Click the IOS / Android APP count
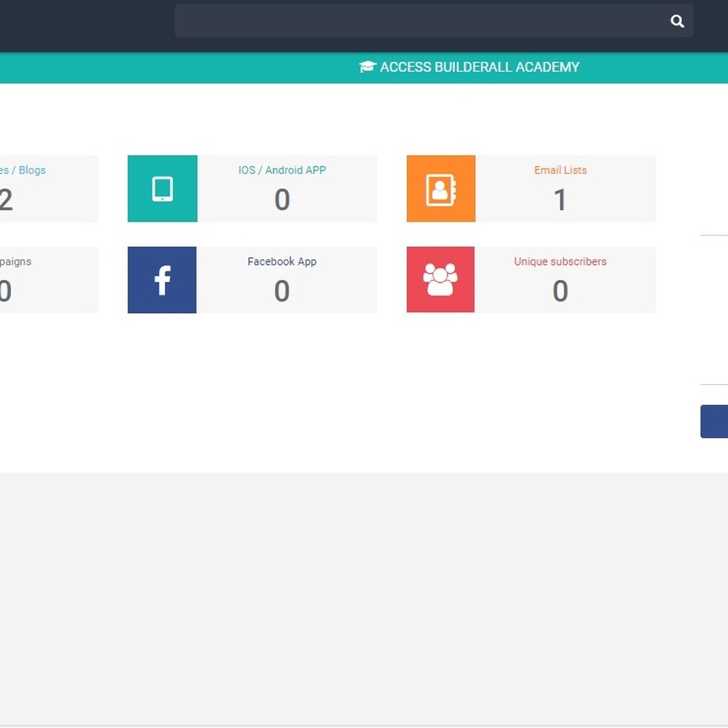Image resolution: width=728 pixels, height=728 pixels. click(282, 200)
